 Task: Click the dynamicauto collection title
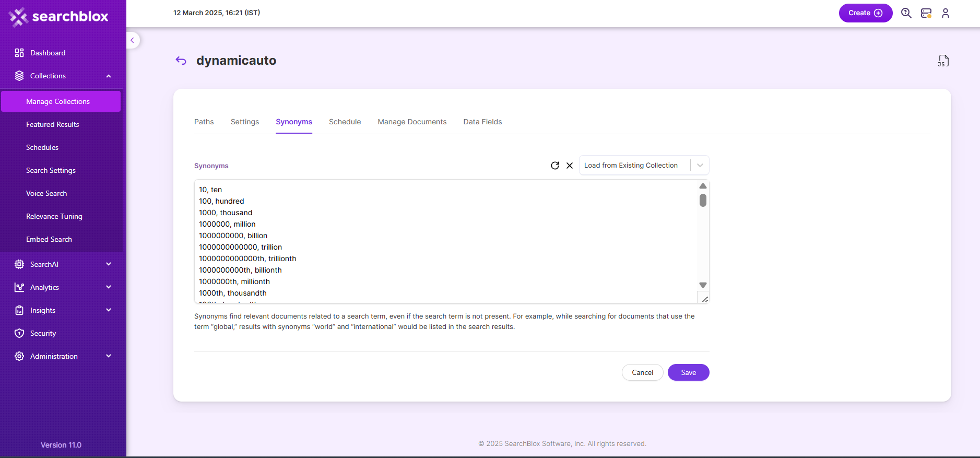click(237, 61)
